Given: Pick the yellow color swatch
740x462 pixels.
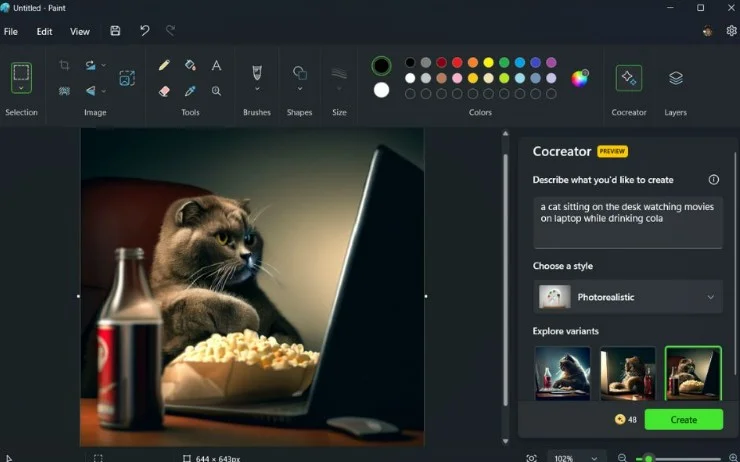Looking at the screenshot, I should click(x=488, y=62).
